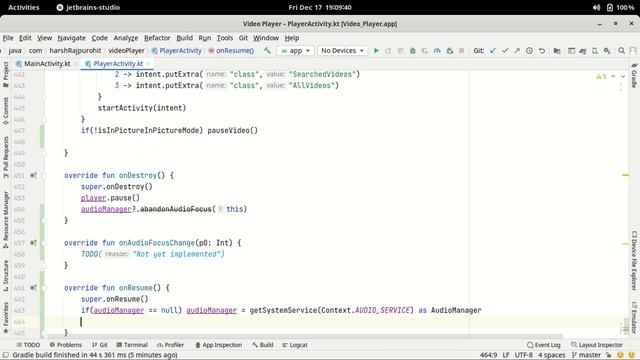Click the override gutter icon next to onResume
Screen dimensions: 640x360
tap(33, 288)
